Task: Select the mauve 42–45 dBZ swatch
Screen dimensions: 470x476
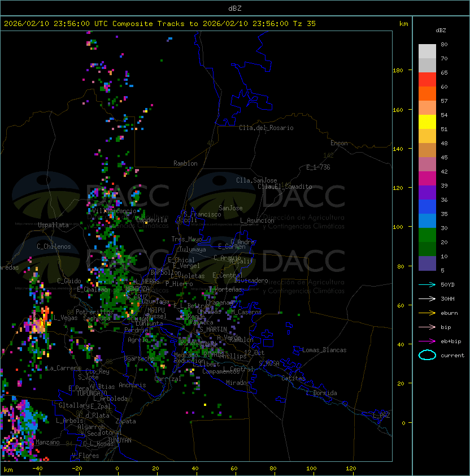Action: coord(427,164)
